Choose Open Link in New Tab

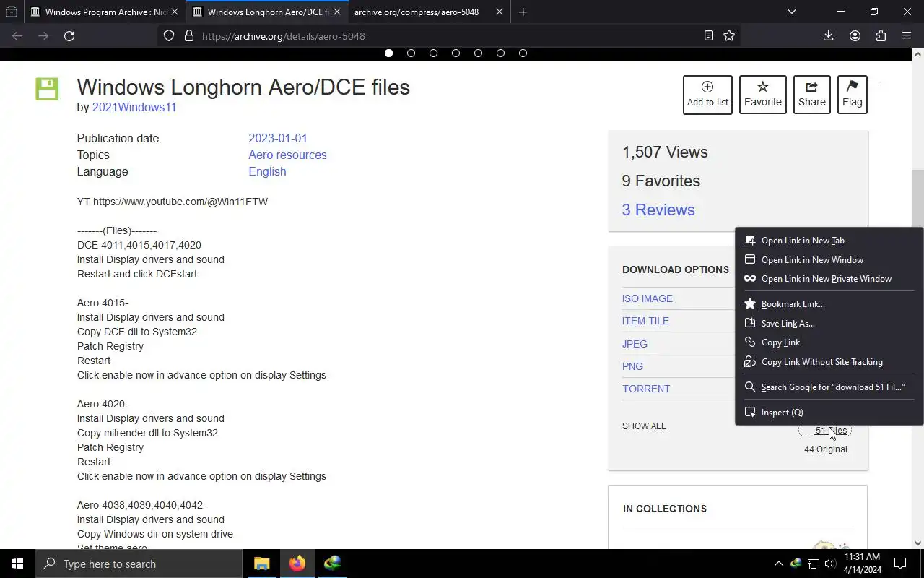[829, 241]
